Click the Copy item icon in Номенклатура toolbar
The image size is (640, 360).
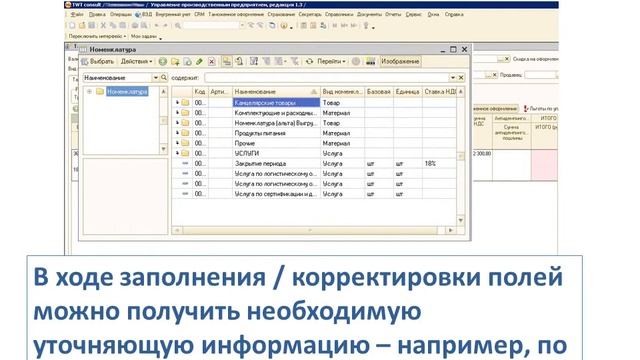click(x=187, y=62)
